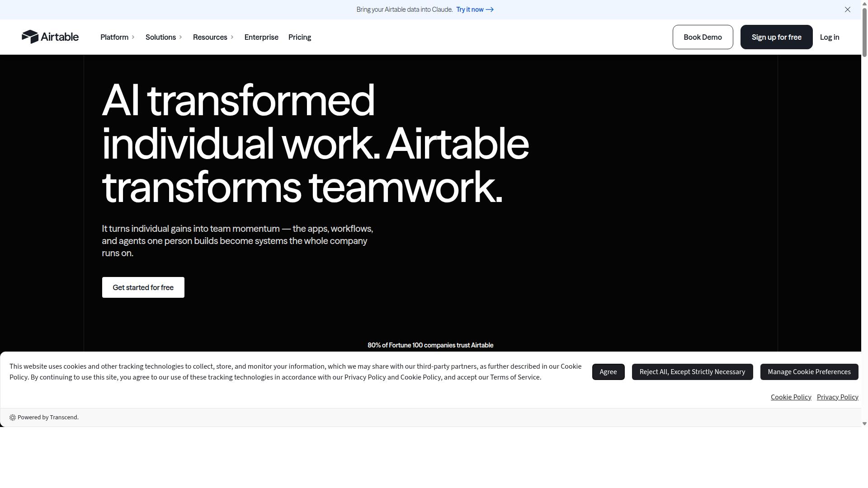This screenshot has width=868, height=488.
Task: Click the Book Demo button
Action: click(703, 37)
